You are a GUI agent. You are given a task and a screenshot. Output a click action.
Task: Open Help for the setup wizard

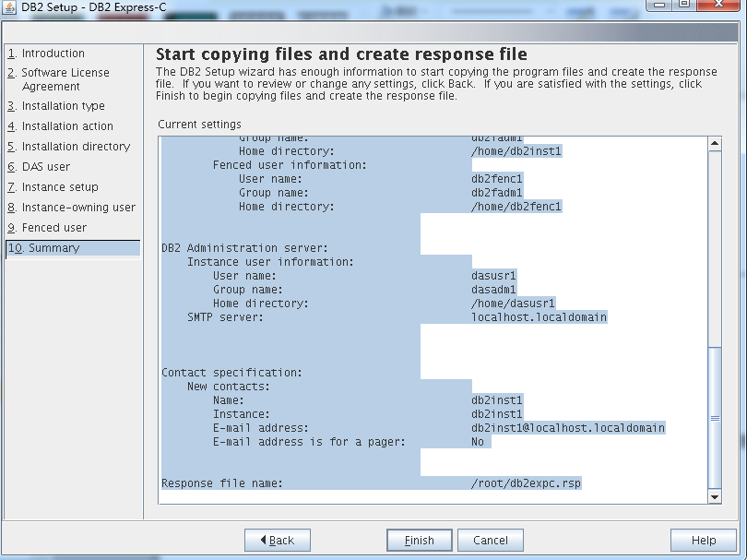pos(703,540)
